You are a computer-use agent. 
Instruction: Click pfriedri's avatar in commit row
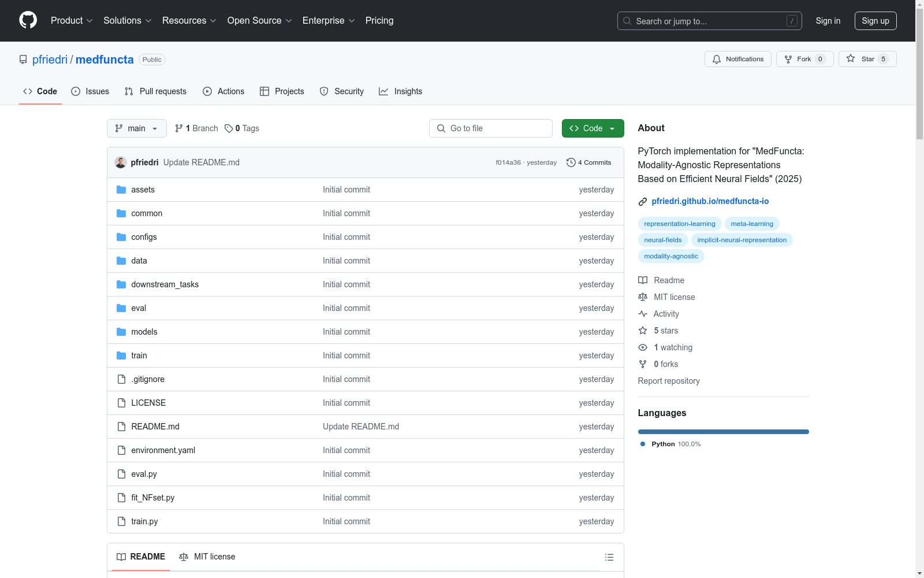pyautogui.click(x=121, y=162)
